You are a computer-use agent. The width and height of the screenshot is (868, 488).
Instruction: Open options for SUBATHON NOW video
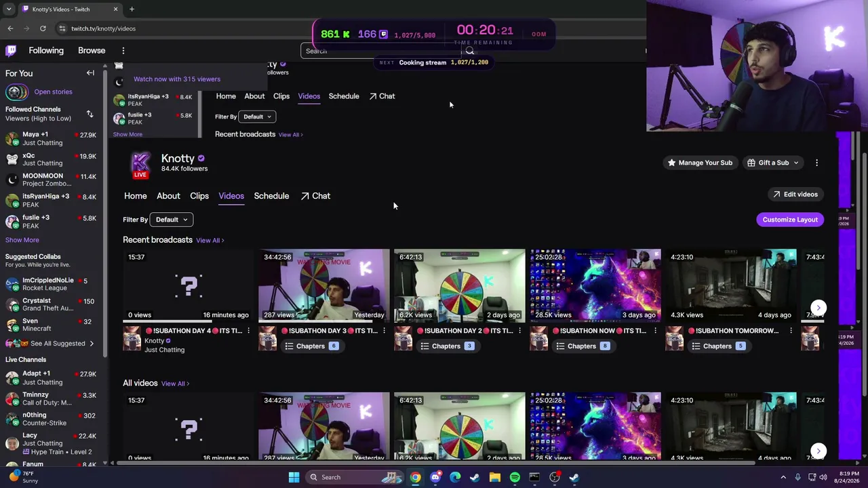pyautogui.click(x=655, y=331)
